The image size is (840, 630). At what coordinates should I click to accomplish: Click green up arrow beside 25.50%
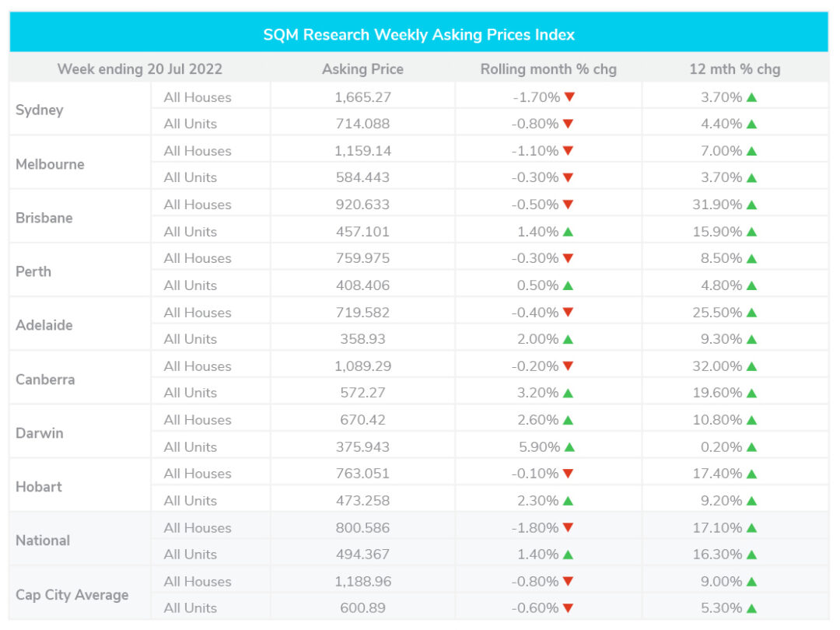tap(751, 313)
